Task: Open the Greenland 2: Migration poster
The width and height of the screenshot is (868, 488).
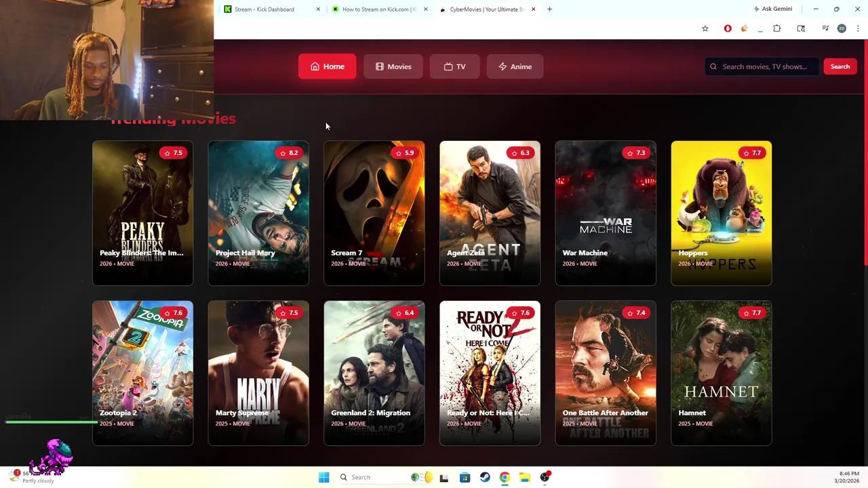Action: pyautogui.click(x=374, y=373)
